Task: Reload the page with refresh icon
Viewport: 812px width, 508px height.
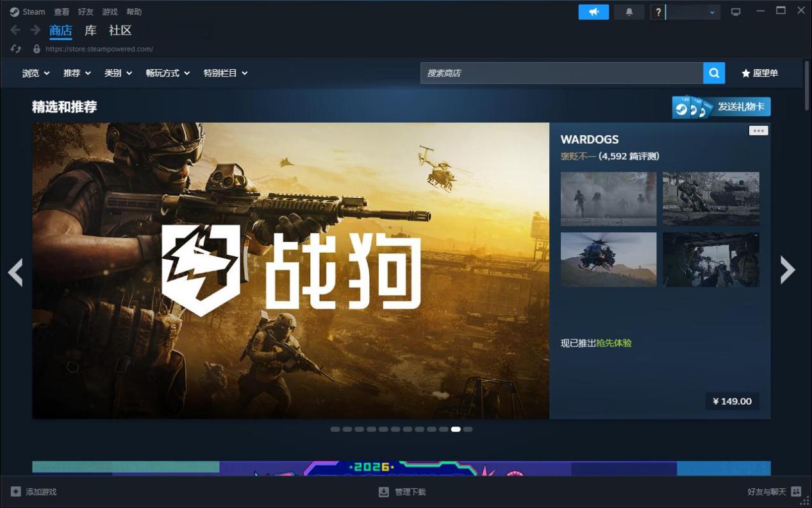Action: pos(16,49)
